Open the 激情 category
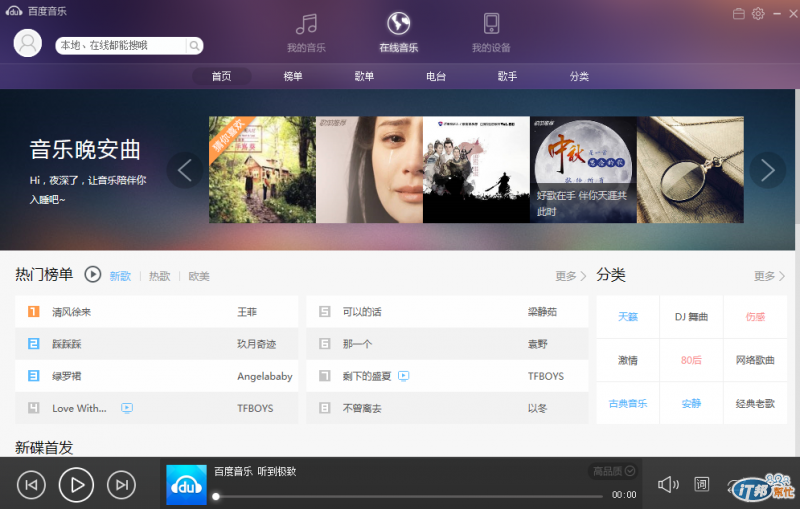 pyautogui.click(x=628, y=360)
